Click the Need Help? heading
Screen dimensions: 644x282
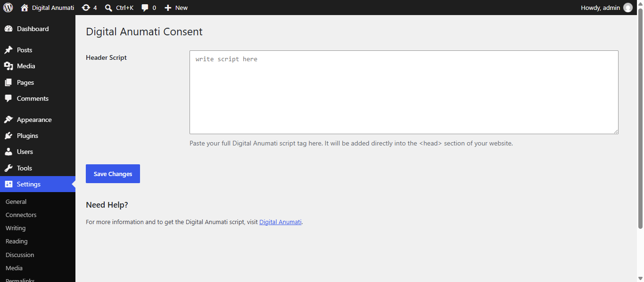pyautogui.click(x=107, y=205)
